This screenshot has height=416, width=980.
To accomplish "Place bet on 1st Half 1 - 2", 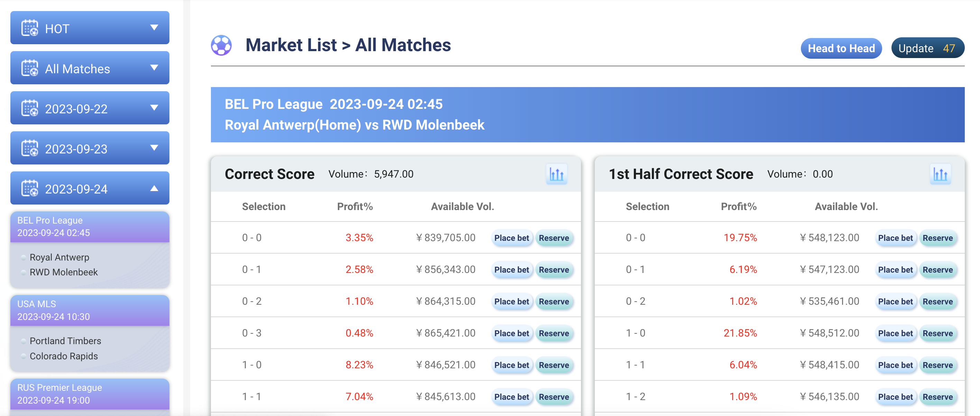I will (x=896, y=397).
